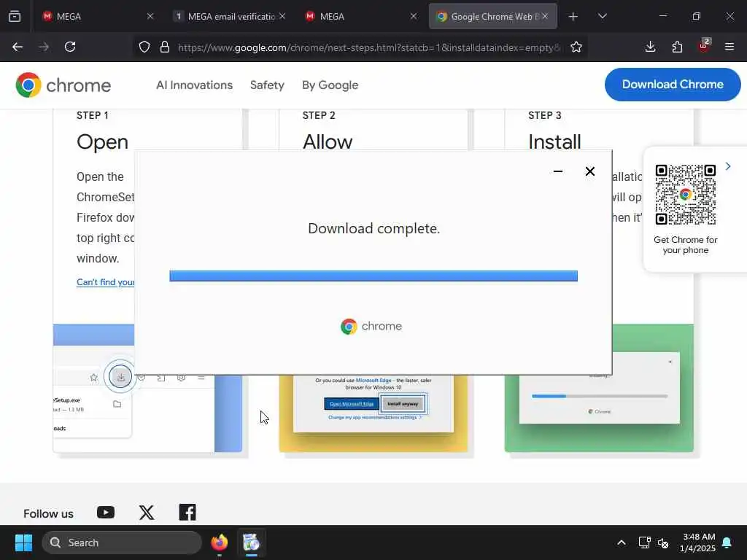The image size is (747, 560).
Task: Minimize the Chrome installer dialog
Action: pos(558,171)
